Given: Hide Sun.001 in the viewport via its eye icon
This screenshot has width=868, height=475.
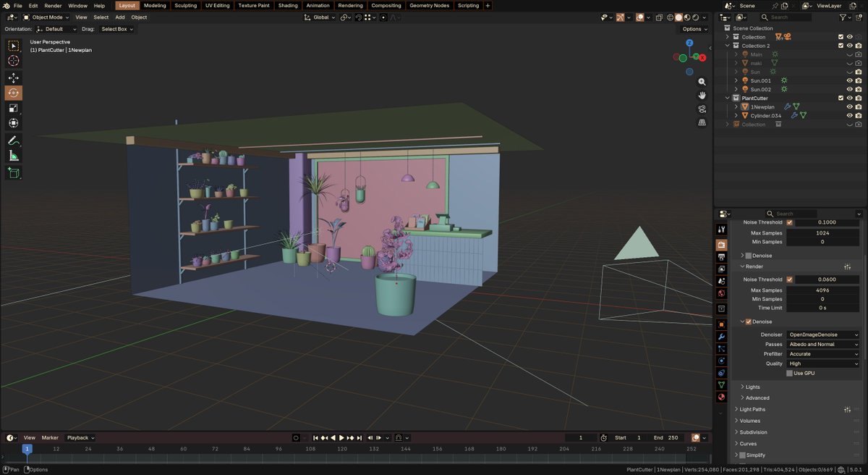Looking at the screenshot, I should tap(850, 80).
